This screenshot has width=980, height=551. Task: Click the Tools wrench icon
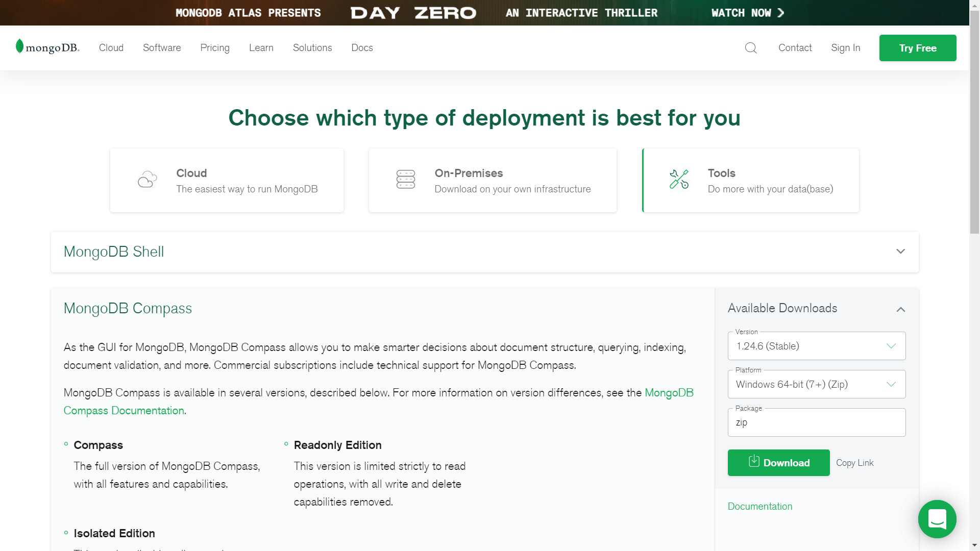click(679, 180)
